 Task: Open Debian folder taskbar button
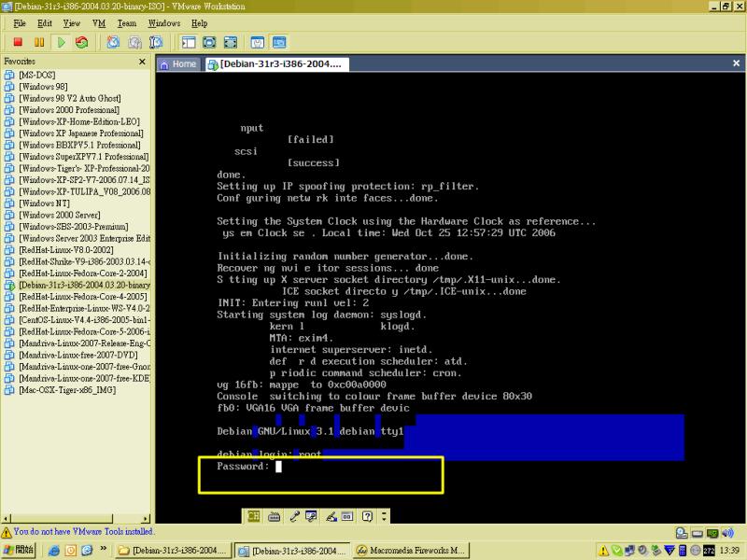[173, 551]
